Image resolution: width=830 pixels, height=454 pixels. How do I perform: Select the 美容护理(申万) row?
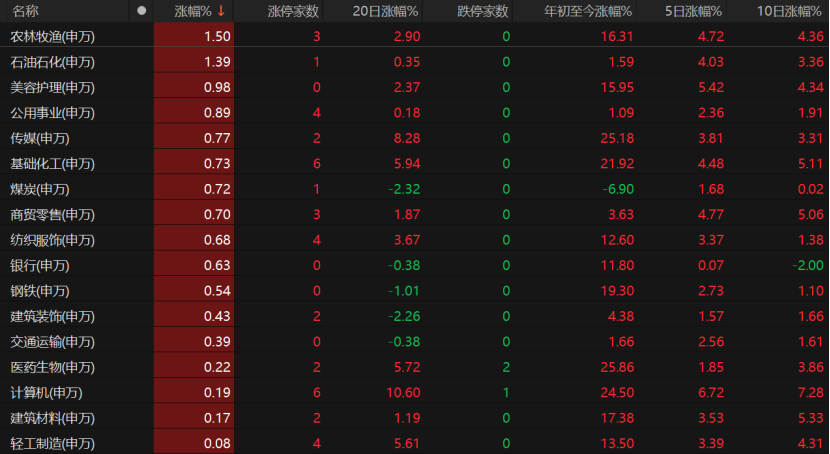coord(415,87)
